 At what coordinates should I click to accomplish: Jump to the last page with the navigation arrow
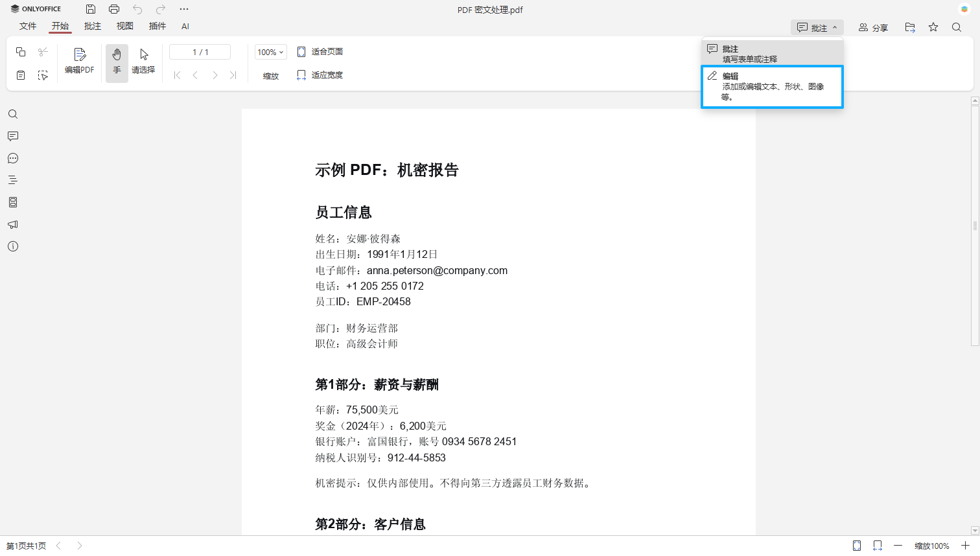click(233, 75)
